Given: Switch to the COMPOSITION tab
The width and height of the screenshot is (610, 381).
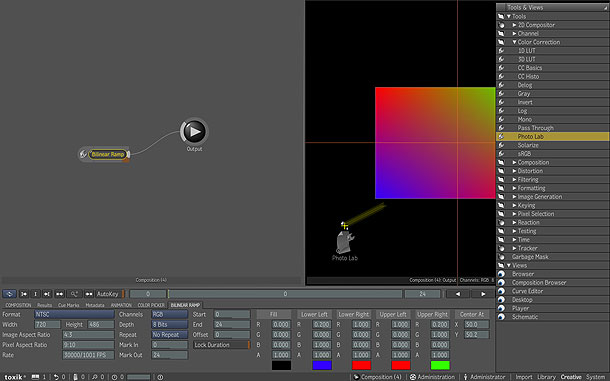Looking at the screenshot, I should [x=18, y=305].
